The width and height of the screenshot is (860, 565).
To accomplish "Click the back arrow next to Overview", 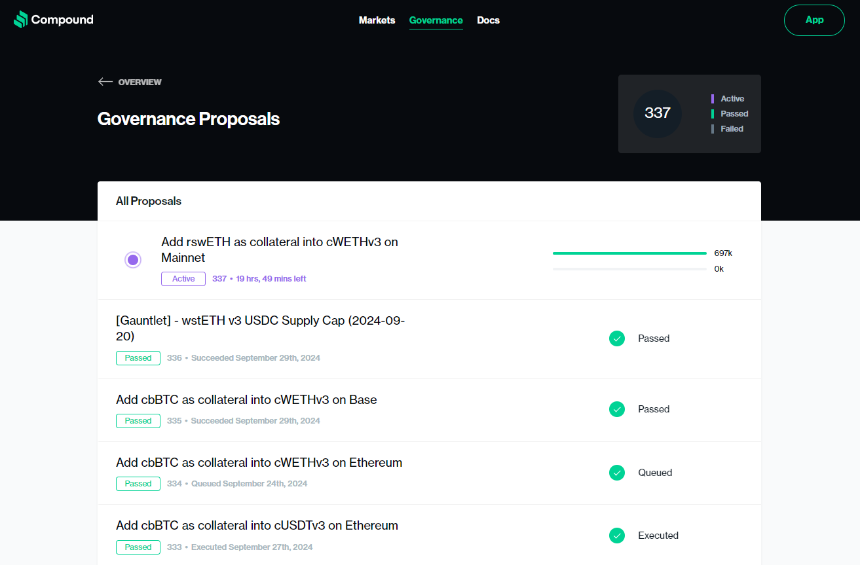I will coord(105,82).
